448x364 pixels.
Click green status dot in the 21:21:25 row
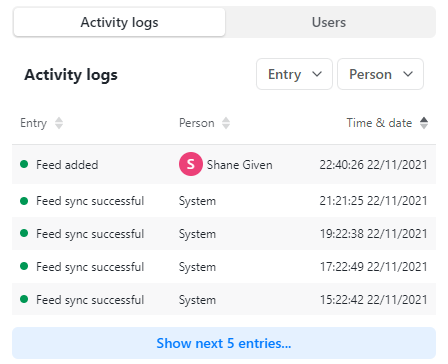24,201
